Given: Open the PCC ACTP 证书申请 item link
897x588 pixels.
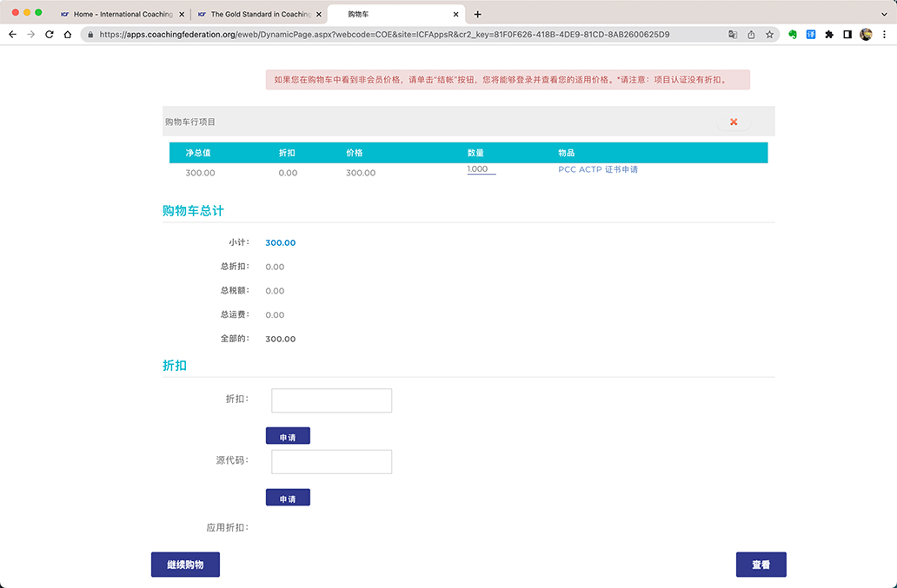Looking at the screenshot, I should [598, 170].
